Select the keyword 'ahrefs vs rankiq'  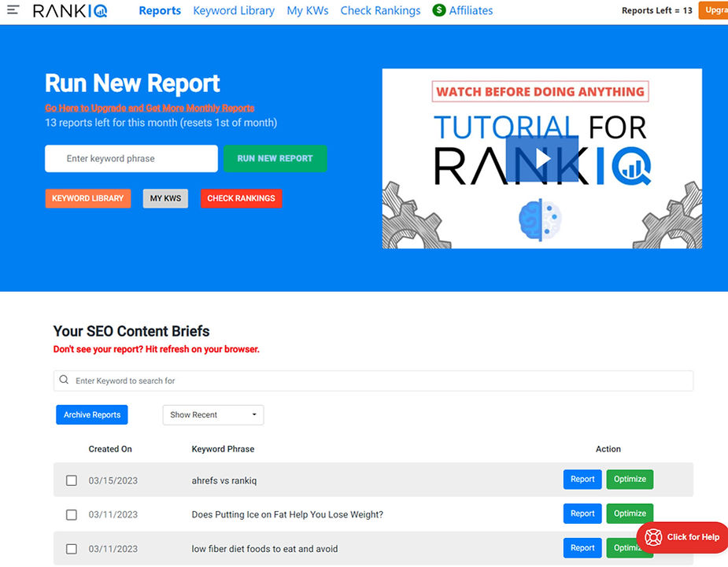pos(224,480)
